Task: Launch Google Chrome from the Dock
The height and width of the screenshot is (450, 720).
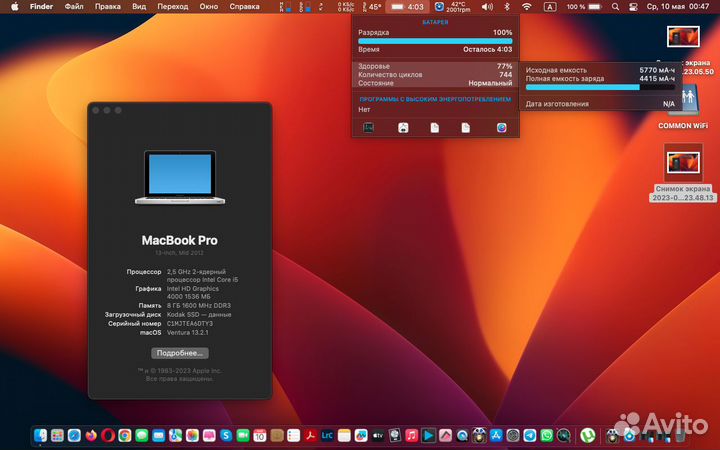Action: pos(124,435)
